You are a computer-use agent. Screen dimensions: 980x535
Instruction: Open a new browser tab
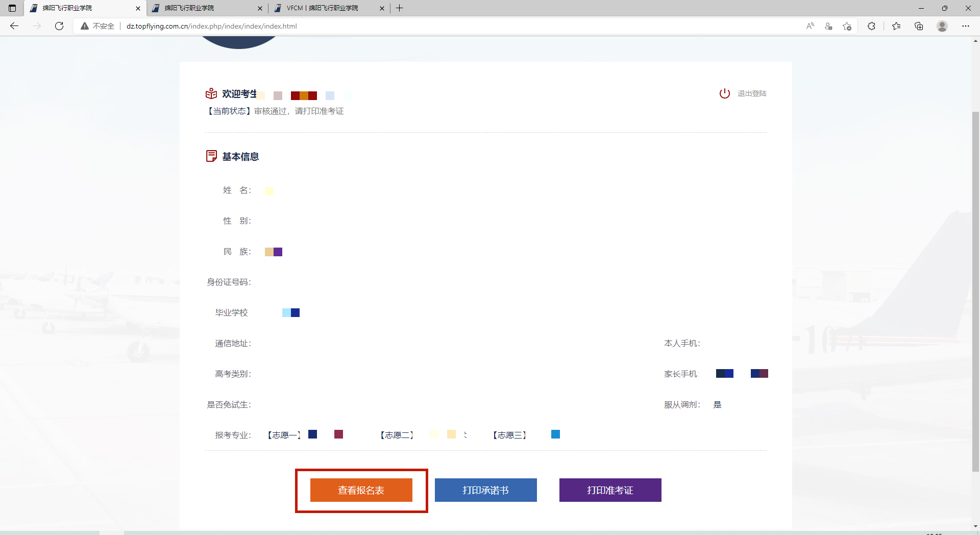point(400,8)
